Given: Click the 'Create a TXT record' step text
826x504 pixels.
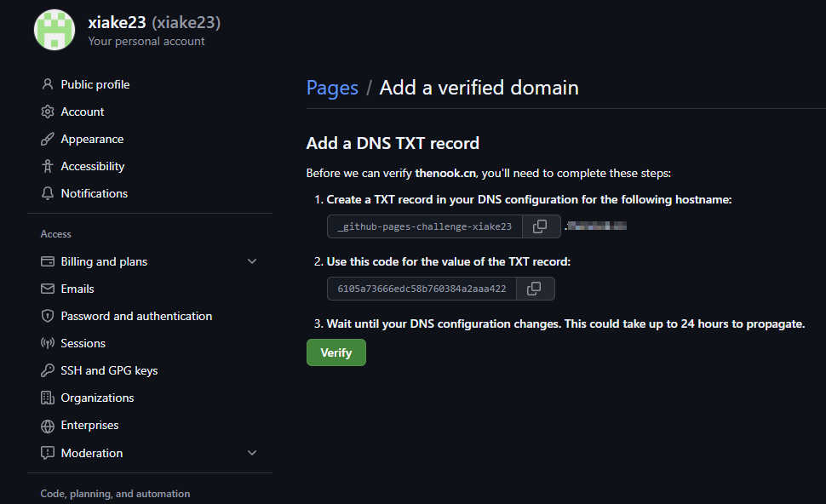Looking at the screenshot, I should [x=529, y=199].
